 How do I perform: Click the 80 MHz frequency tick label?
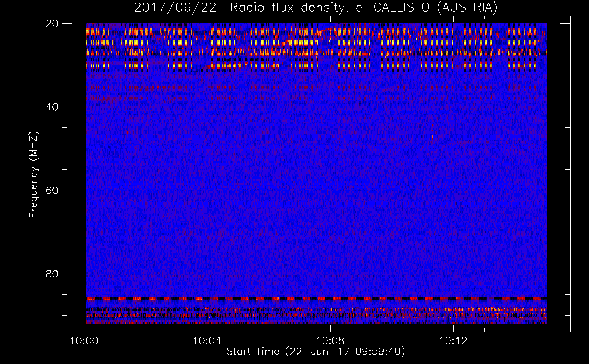(52, 274)
